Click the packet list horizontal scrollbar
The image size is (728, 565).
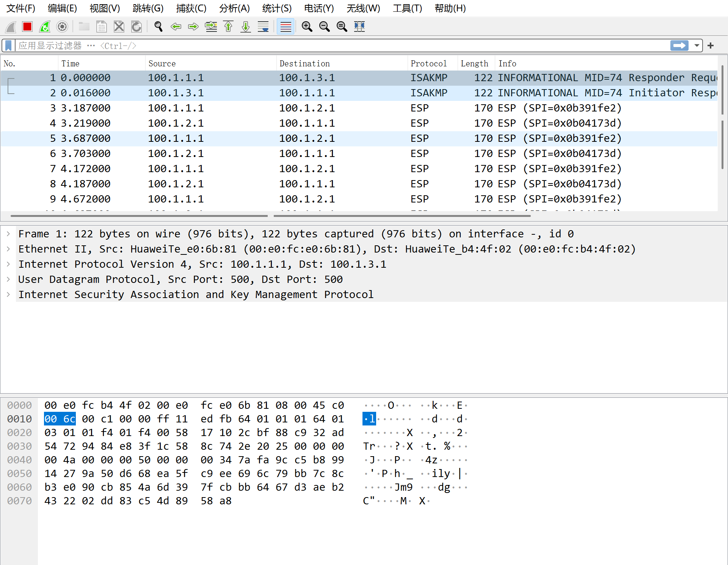click(x=139, y=216)
